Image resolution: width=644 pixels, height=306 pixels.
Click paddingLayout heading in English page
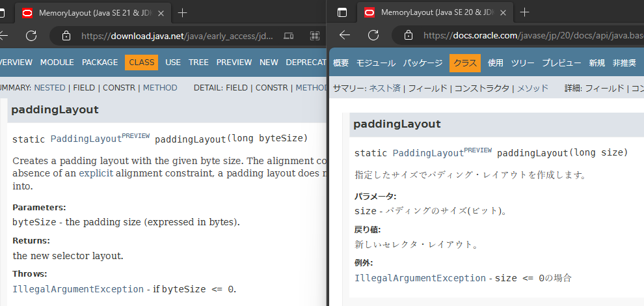click(55, 110)
